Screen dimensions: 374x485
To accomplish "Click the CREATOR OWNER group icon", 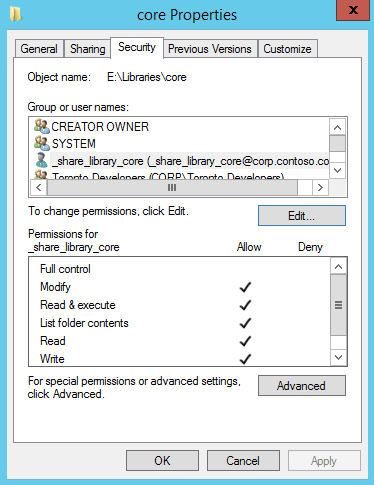I will click(42, 127).
